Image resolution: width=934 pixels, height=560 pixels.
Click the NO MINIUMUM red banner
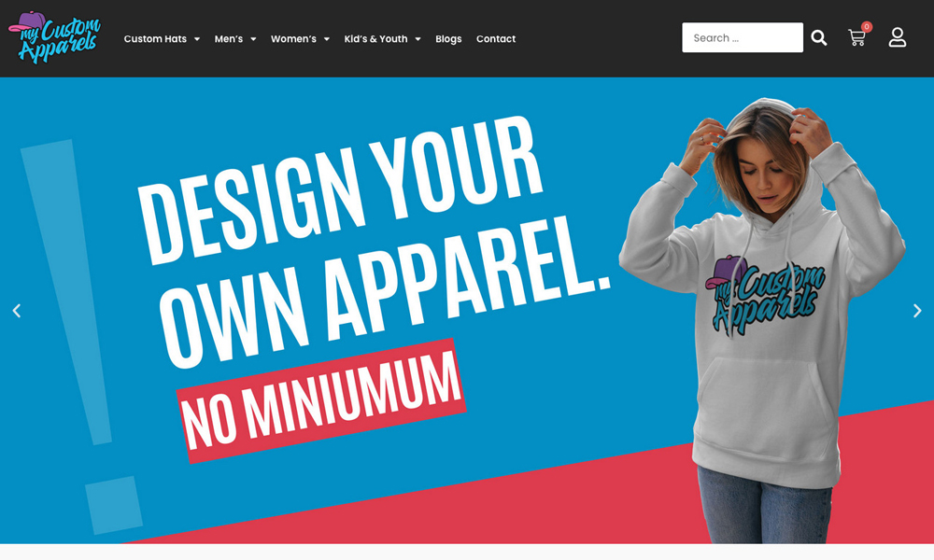tap(321, 401)
